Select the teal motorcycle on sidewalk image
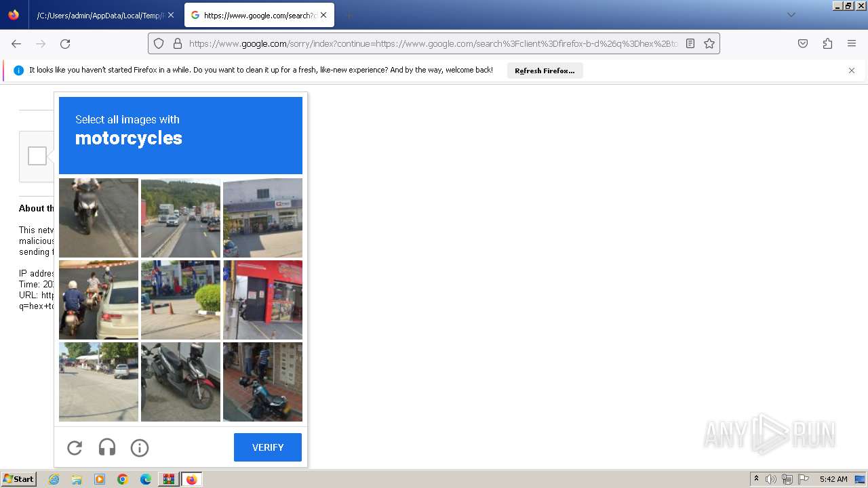The height and width of the screenshot is (488, 868). tap(262, 382)
